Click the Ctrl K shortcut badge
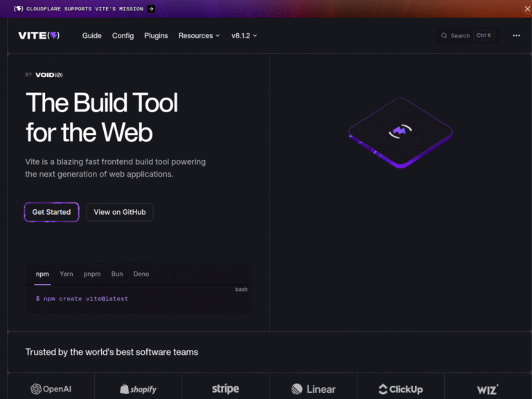 (484, 35)
